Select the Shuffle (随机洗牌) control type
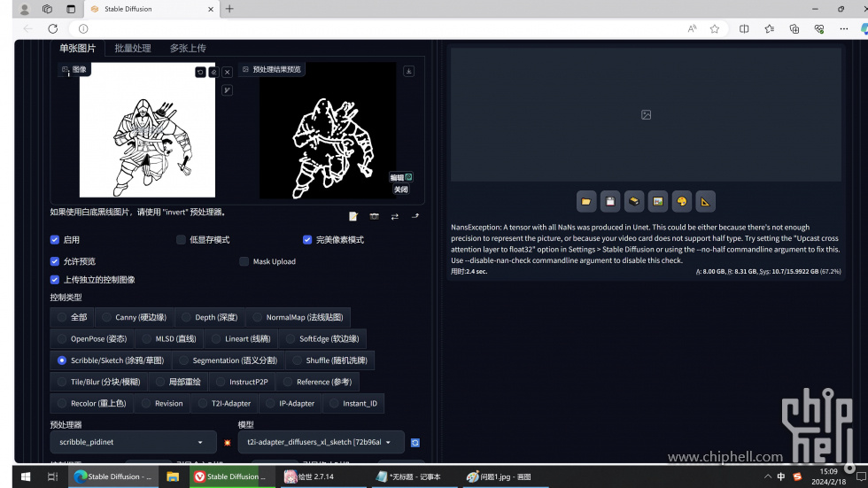This screenshot has height=488, width=868. click(329, 360)
